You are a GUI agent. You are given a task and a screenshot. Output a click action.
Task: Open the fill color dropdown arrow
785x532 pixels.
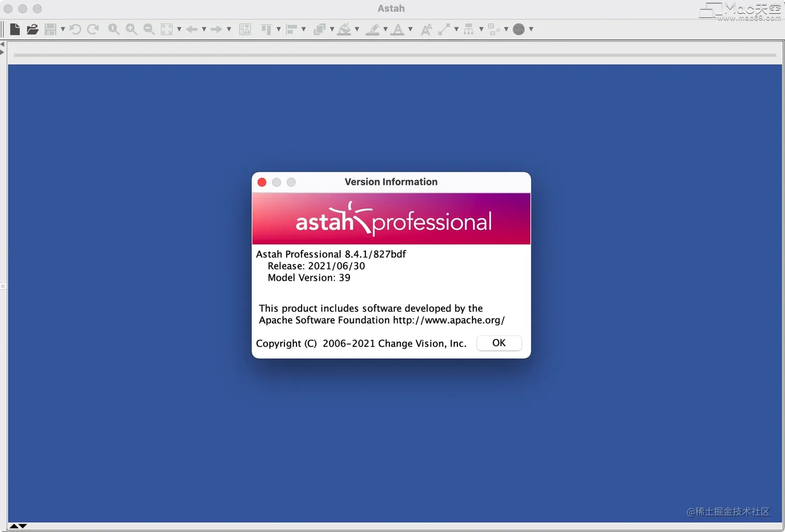point(357,30)
